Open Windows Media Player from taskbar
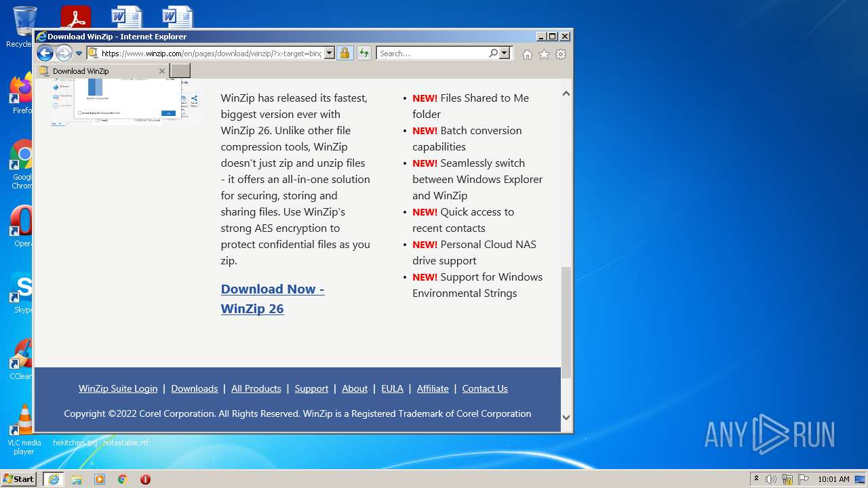Viewport: 868px width, 488px height. (100, 479)
